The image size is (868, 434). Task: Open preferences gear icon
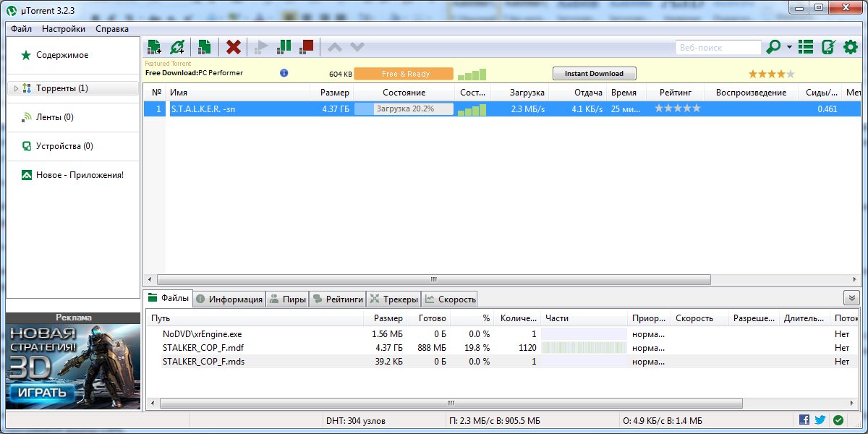(x=851, y=47)
